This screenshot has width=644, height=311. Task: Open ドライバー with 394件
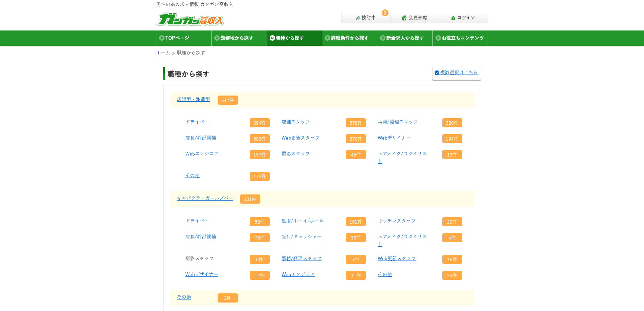click(197, 122)
